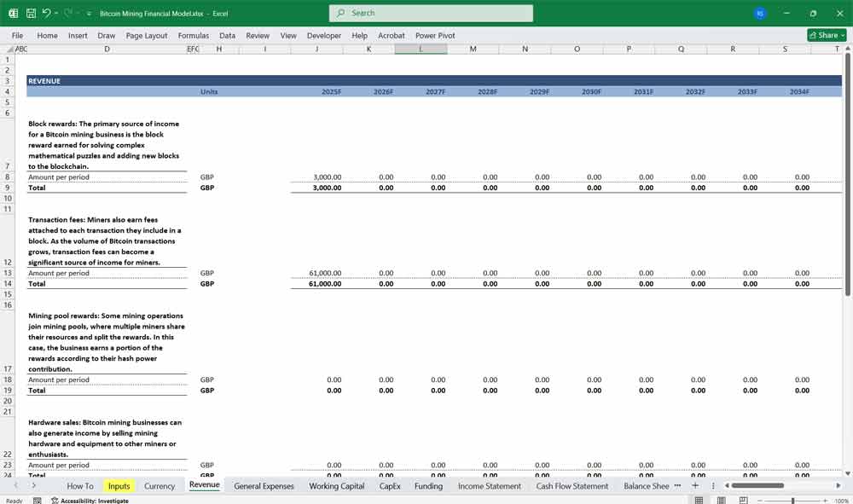Click the Undo arrow icon

click(46, 13)
